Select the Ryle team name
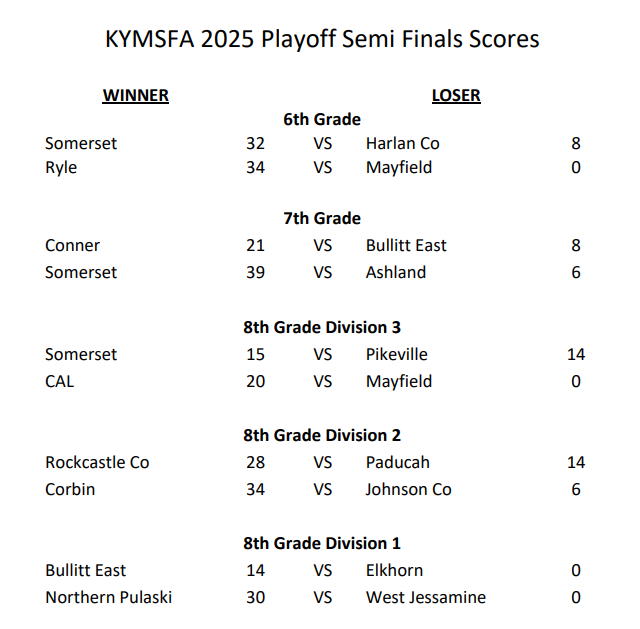640x629 pixels. [61, 167]
